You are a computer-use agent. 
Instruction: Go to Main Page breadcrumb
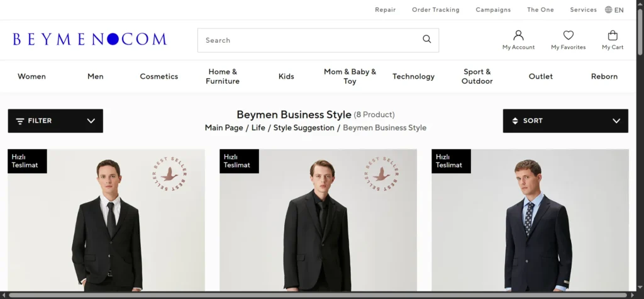(224, 128)
